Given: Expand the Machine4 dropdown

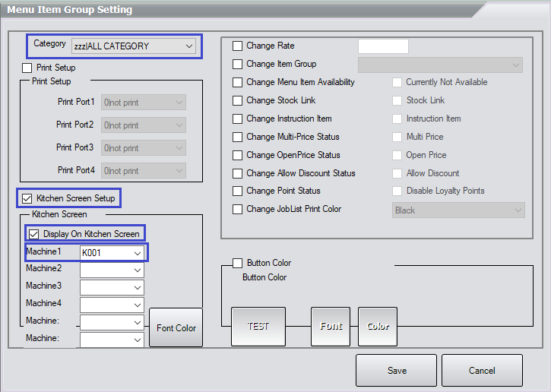Looking at the screenshot, I should tap(112, 305).
